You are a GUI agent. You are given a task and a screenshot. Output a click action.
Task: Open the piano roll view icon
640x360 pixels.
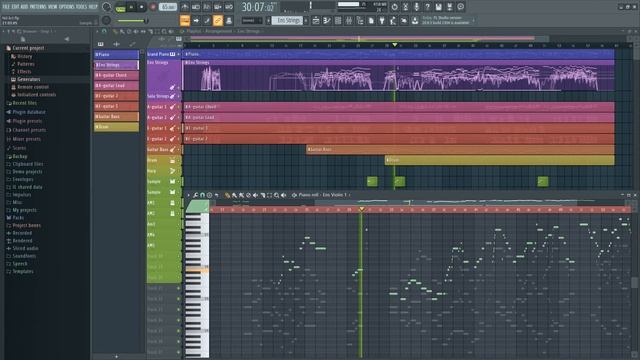coord(327,20)
